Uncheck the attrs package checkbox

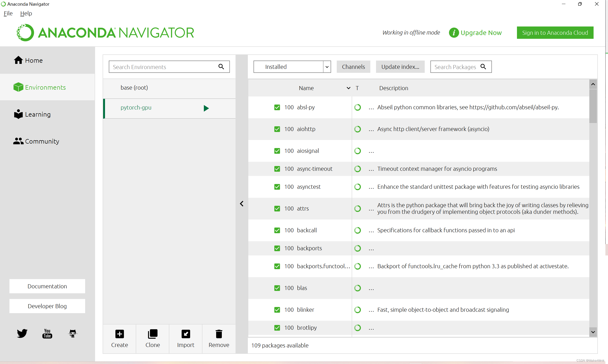277,209
